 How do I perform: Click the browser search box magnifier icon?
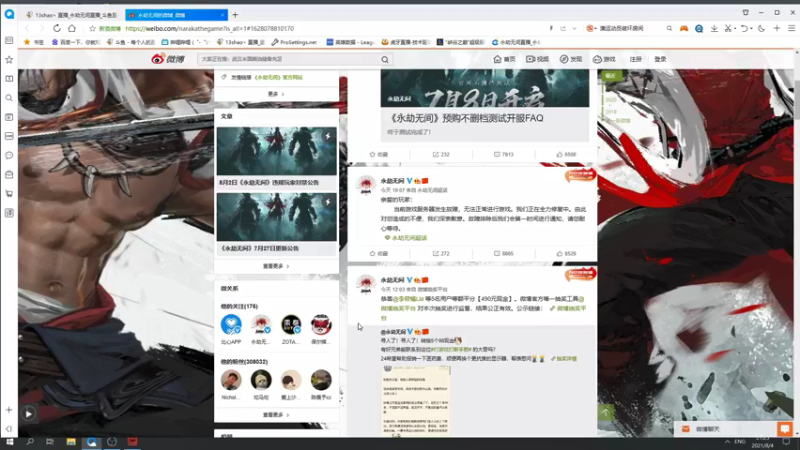[x=669, y=29]
